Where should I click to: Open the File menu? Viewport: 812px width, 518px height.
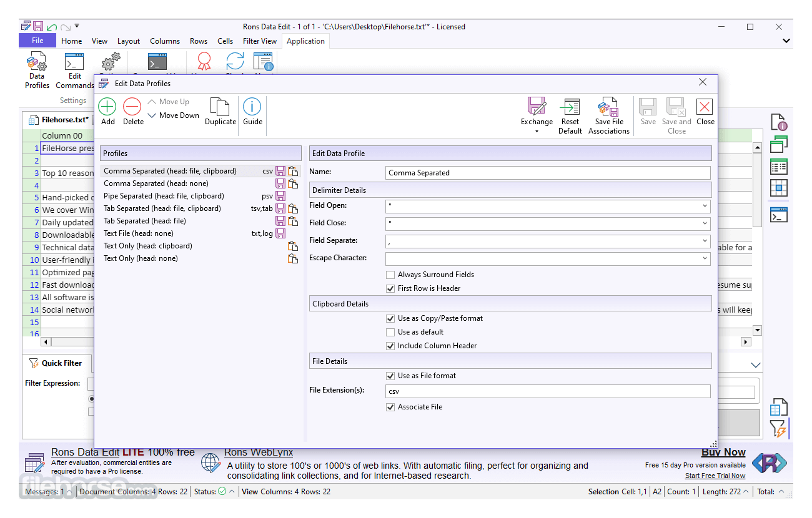pos(37,41)
